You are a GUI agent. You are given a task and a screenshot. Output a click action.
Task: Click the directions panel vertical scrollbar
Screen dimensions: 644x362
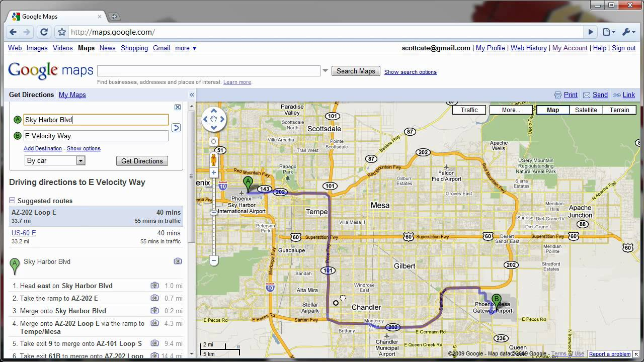[x=191, y=176]
